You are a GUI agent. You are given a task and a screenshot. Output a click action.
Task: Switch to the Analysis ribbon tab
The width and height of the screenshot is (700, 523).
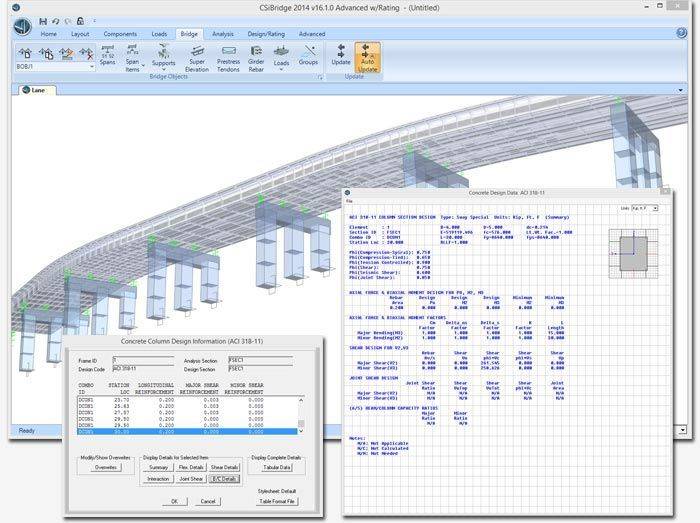pos(223,34)
